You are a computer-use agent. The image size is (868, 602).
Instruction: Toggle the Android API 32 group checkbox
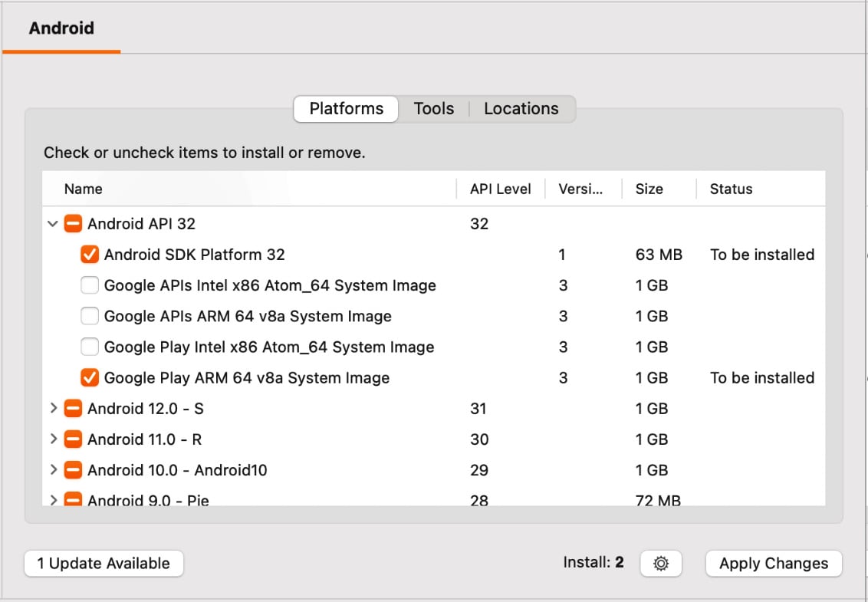click(x=73, y=224)
